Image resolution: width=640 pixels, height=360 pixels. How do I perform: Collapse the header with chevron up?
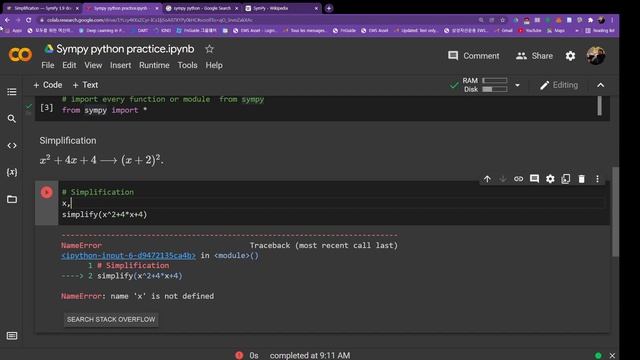pos(600,85)
